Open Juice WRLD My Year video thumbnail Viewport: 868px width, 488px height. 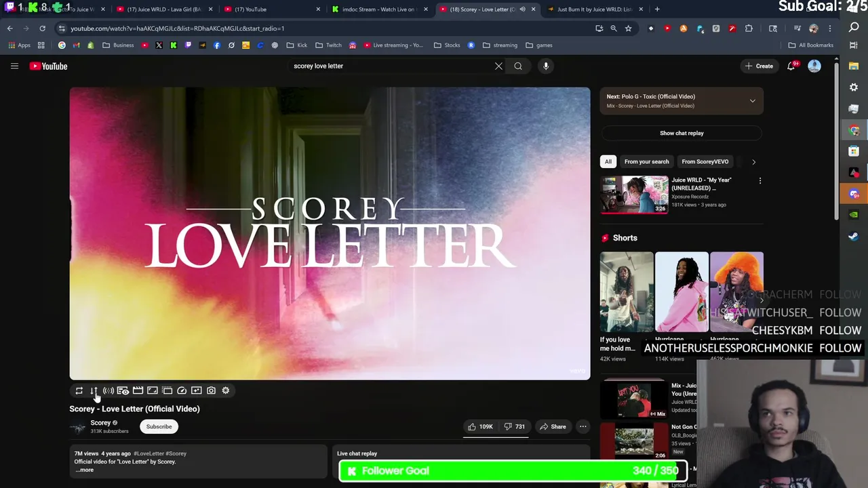(634, 195)
